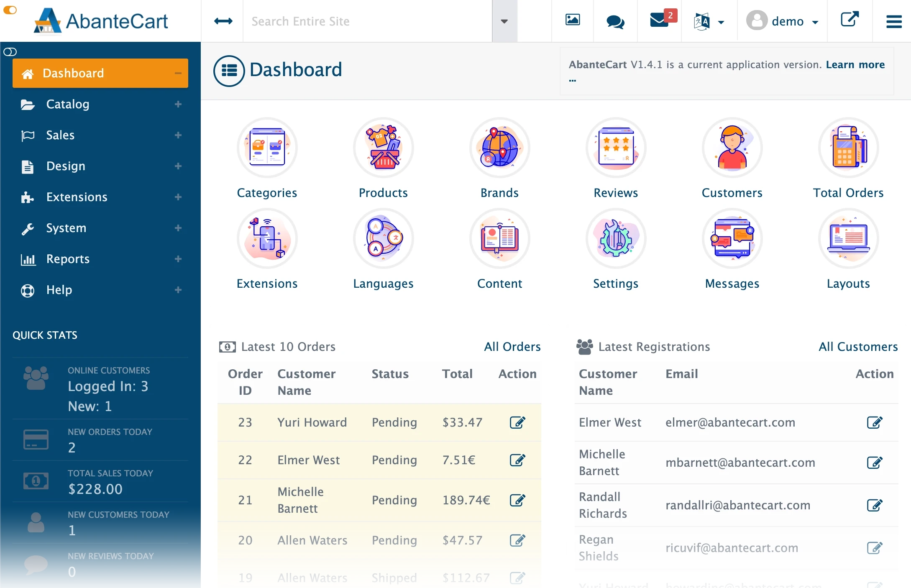Image resolution: width=911 pixels, height=588 pixels.
Task: Expand the System menu
Action: [x=178, y=228]
